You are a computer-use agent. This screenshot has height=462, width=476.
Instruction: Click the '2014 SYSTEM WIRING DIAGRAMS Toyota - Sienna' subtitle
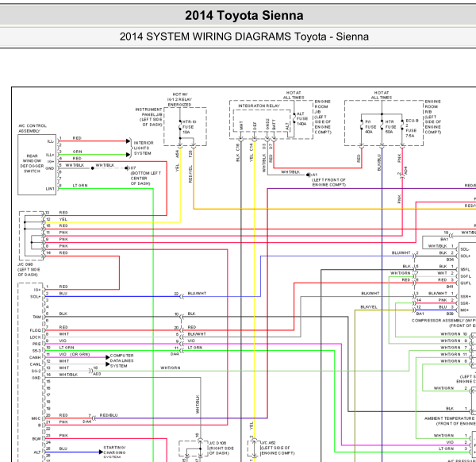tap(244, 37)
